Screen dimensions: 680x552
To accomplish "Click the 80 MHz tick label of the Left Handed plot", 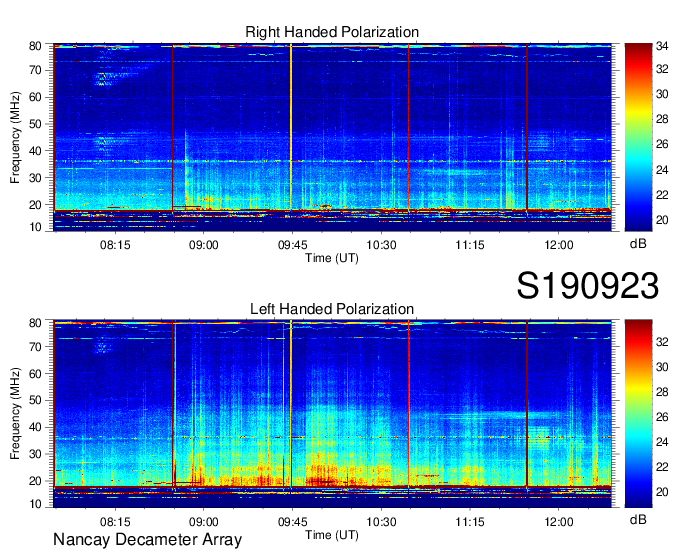I will pos(35,323).
